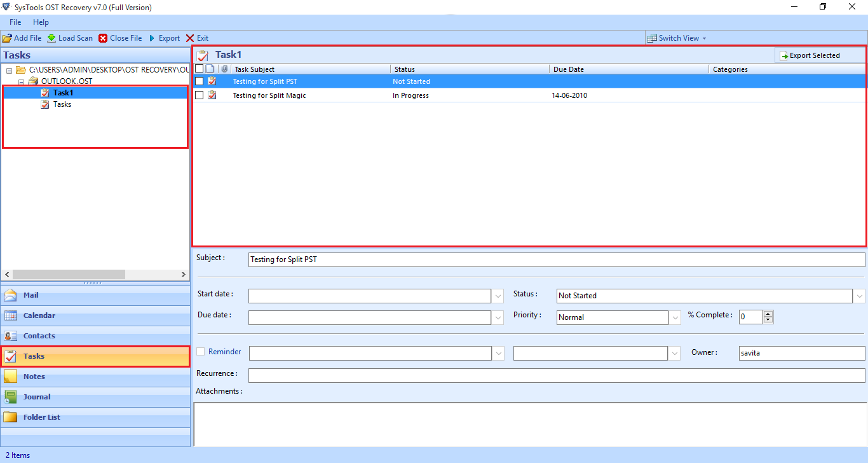Click the Mail envelope icon in sidebar
This screenshot has width=868, height=463.
pyautogui.click(x=11, y=295)
